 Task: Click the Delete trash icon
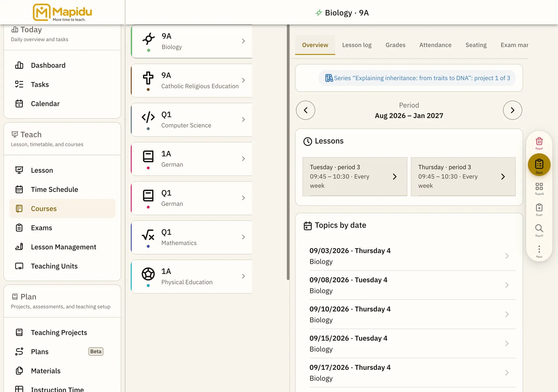(x=539, y=143)
